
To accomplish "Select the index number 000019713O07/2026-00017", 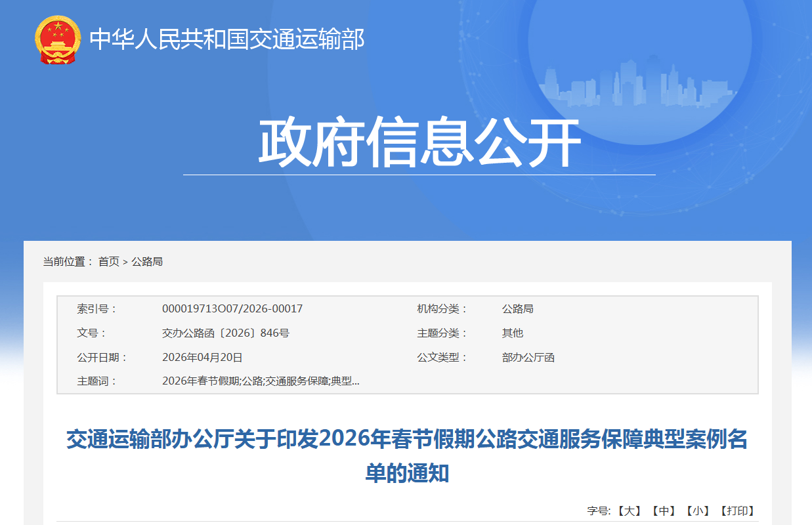I will coord(232,308).
